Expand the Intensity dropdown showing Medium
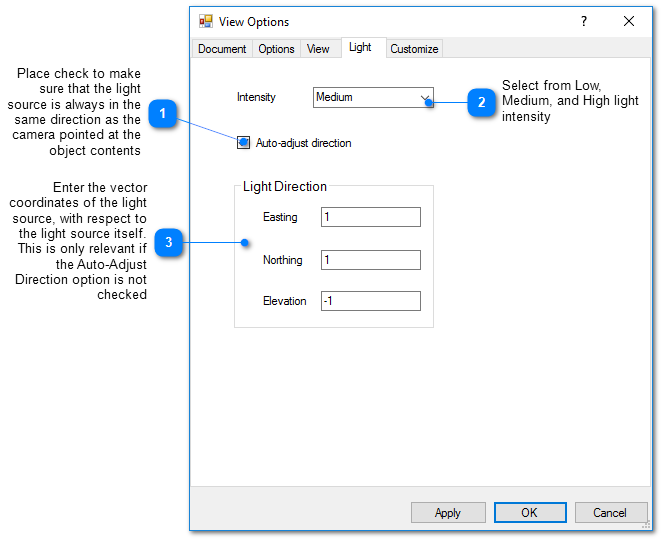 pyautogui.click(x=373, y=97)
